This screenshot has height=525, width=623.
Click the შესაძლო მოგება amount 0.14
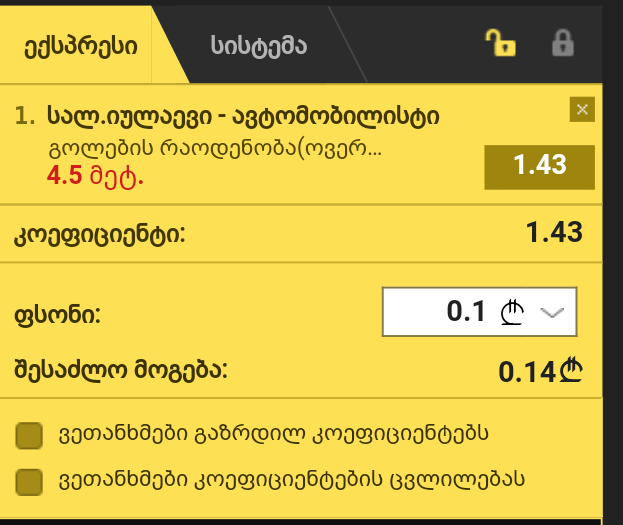click(540, 372)
